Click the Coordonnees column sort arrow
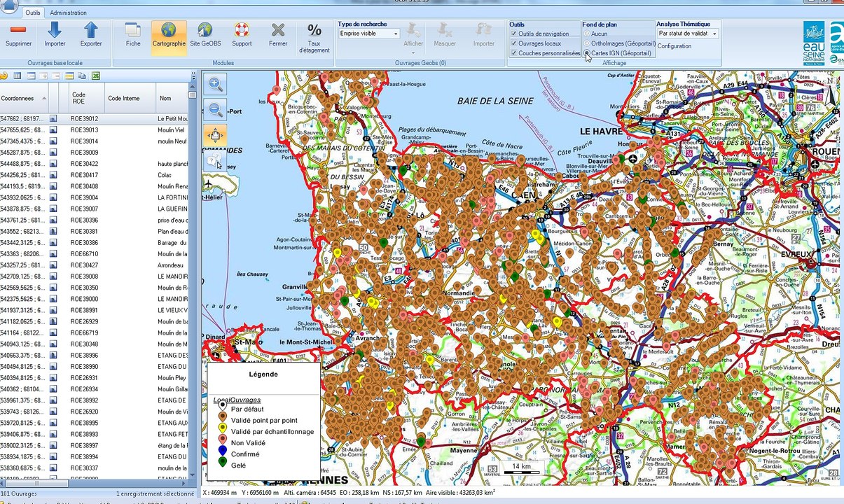Image resolution: width=844 pixels, height=504 pixels. [44, 99]
